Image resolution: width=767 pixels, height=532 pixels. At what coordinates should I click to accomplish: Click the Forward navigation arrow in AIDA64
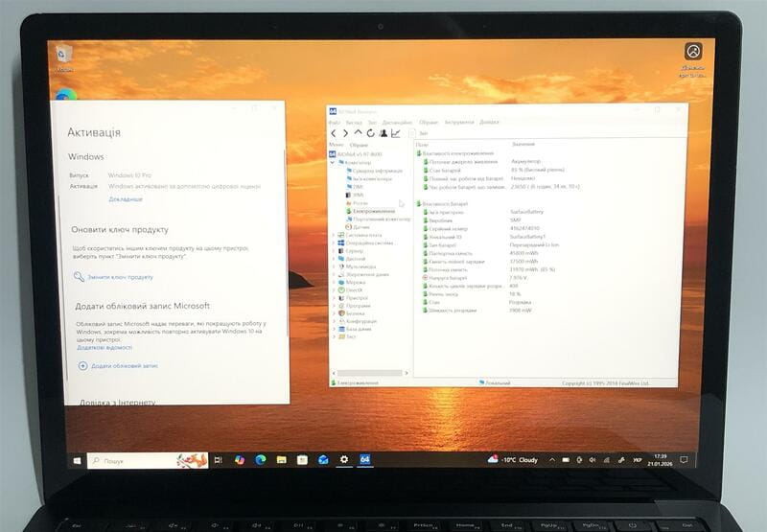345,133
